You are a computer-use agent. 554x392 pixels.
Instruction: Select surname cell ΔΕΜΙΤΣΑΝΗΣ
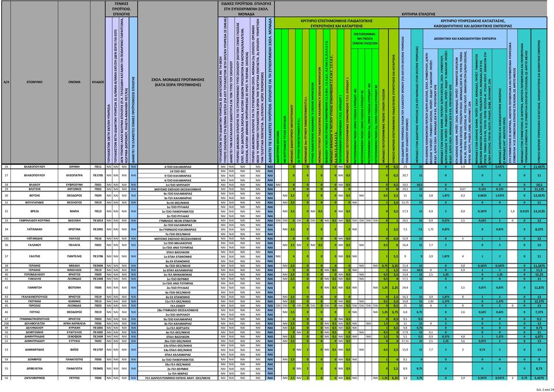tap(34, 333)
